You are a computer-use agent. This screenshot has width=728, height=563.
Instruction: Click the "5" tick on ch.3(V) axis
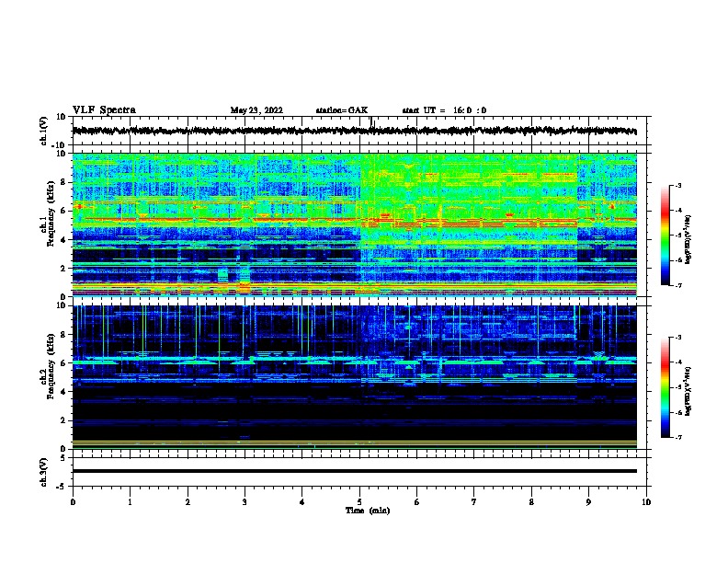click(x=63, y=458)
